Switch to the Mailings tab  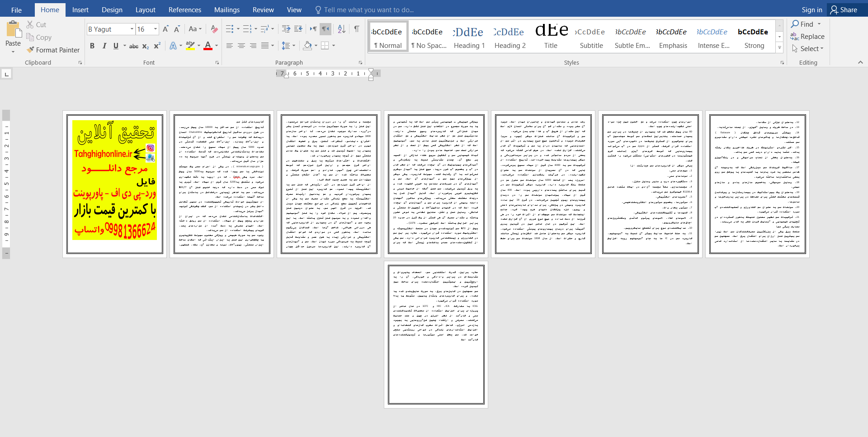coord(227,10)
